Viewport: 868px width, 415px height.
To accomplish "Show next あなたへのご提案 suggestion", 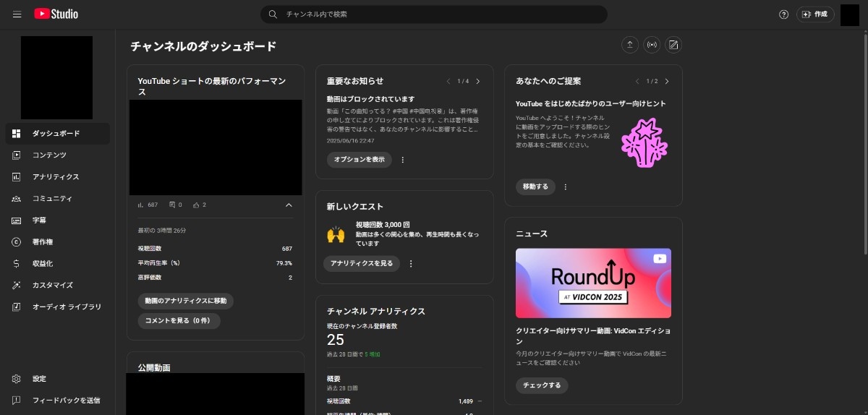I will [x=667, y=81].
